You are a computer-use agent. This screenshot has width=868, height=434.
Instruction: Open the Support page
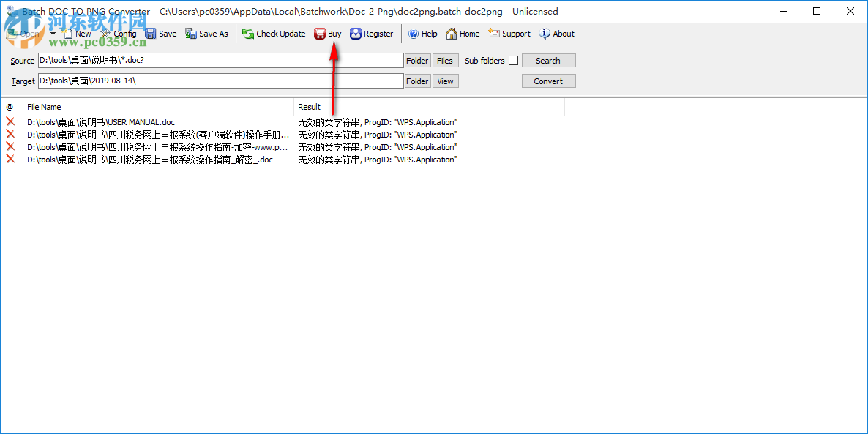(509, 33)
